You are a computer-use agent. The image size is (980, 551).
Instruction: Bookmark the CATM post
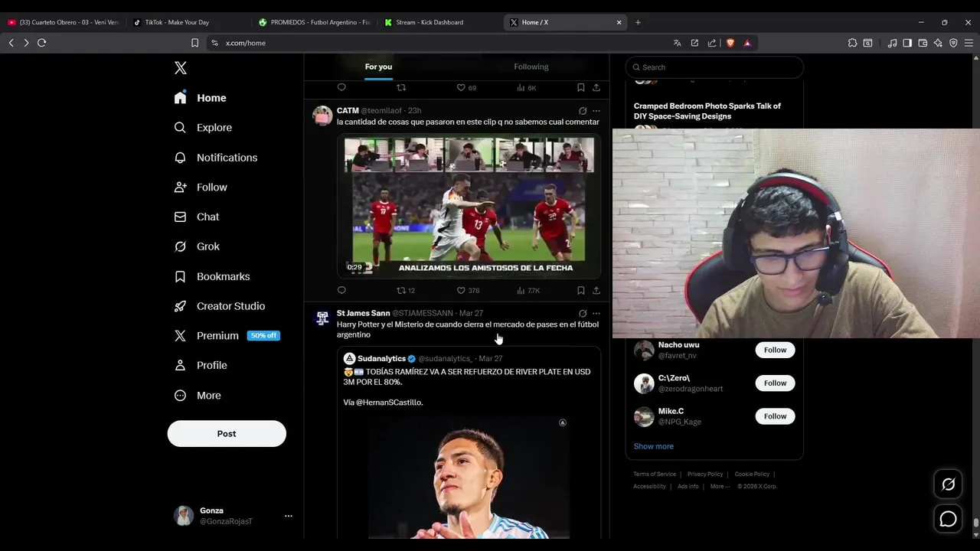point(581,291)
